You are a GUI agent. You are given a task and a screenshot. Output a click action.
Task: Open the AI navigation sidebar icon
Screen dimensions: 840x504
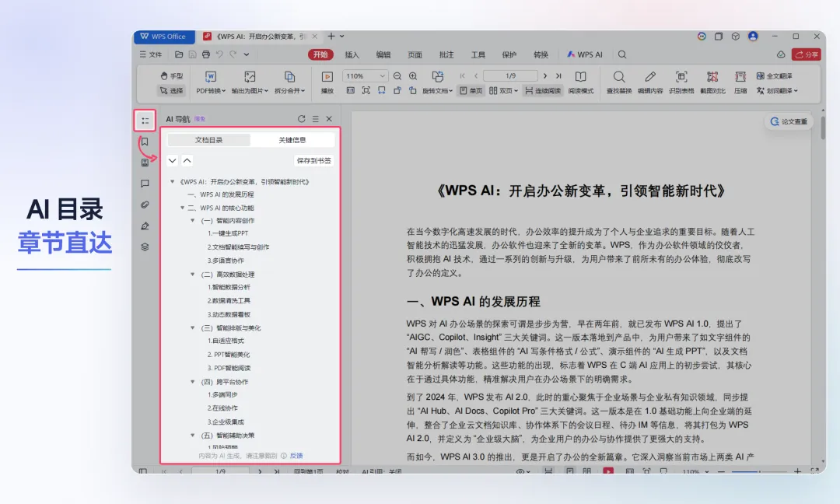tap(145, 121)
